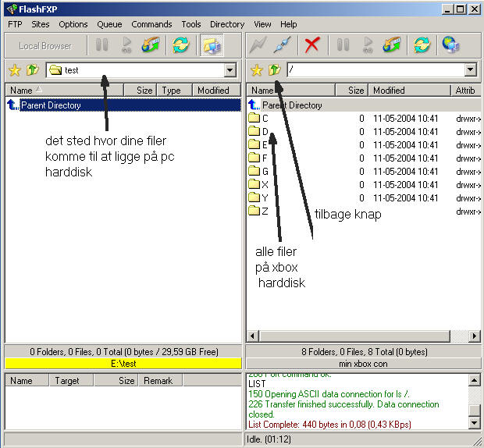
Task: Open the View menu
Action: pyautogui.click(x=262, y=24)
